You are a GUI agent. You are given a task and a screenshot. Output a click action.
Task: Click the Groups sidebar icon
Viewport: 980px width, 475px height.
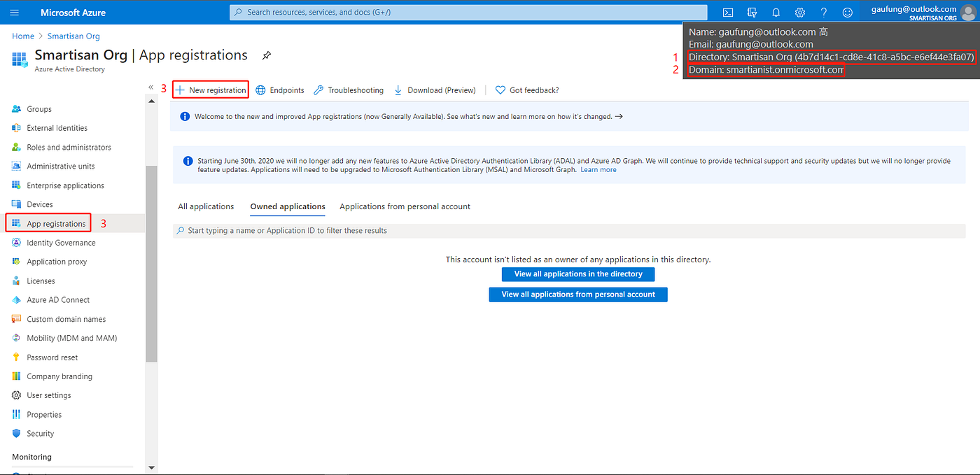coord(16,109)
